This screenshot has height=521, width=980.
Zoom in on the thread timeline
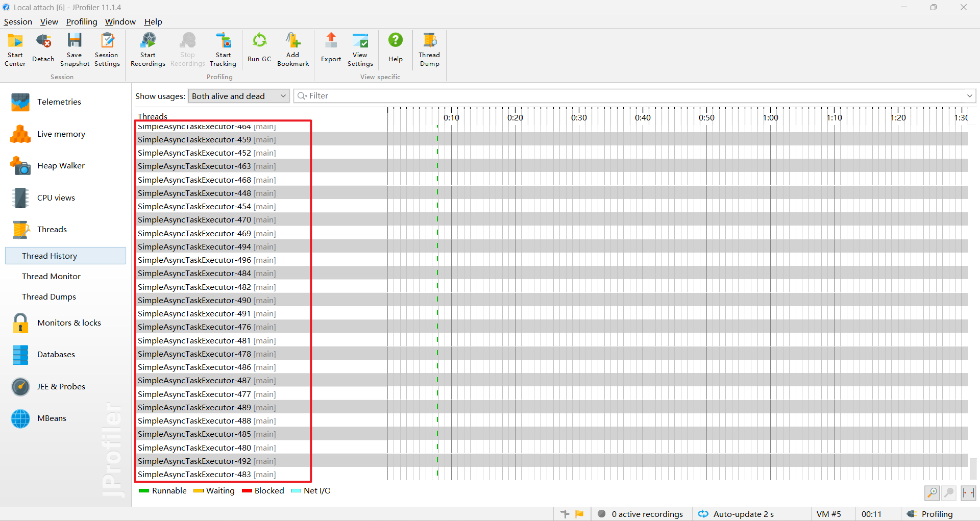click(x=932, y=493)
